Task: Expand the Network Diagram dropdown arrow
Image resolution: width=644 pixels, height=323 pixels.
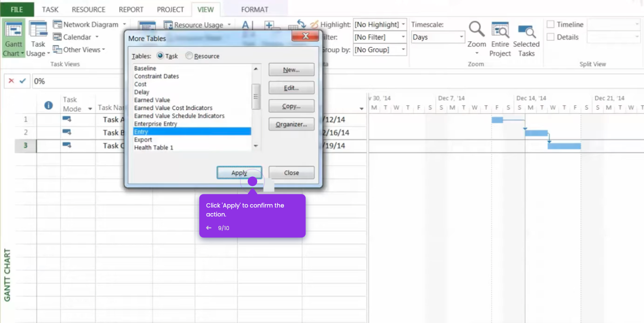Action: (x=124, y=25)
